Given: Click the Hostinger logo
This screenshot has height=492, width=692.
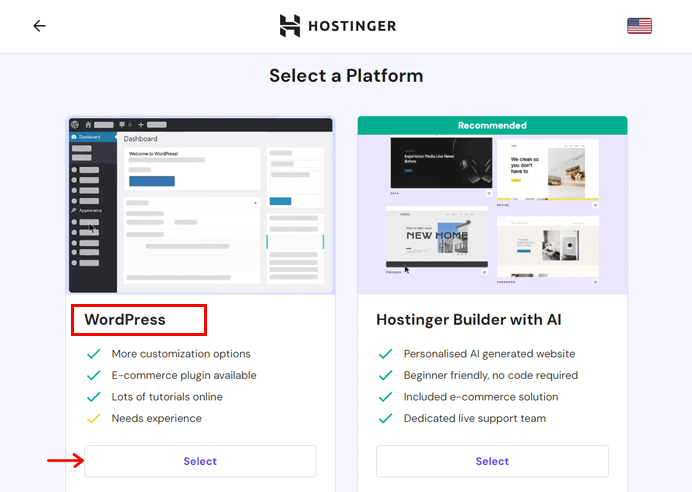Looking at the screenshot, I should (x=338, y=26).
